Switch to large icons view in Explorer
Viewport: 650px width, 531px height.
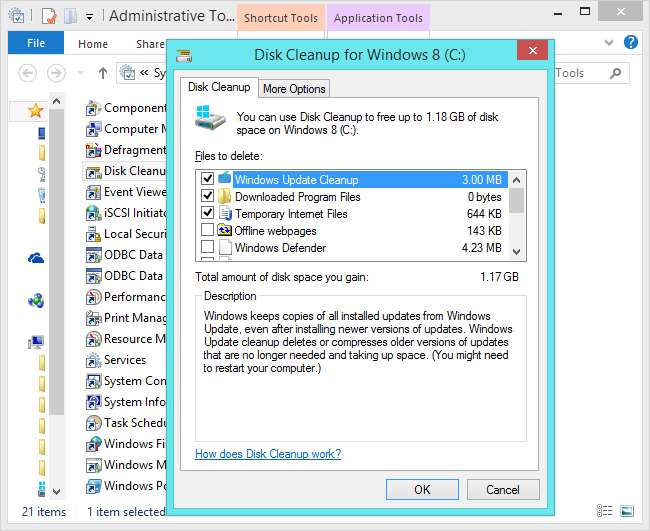click(x=627, y=511)
